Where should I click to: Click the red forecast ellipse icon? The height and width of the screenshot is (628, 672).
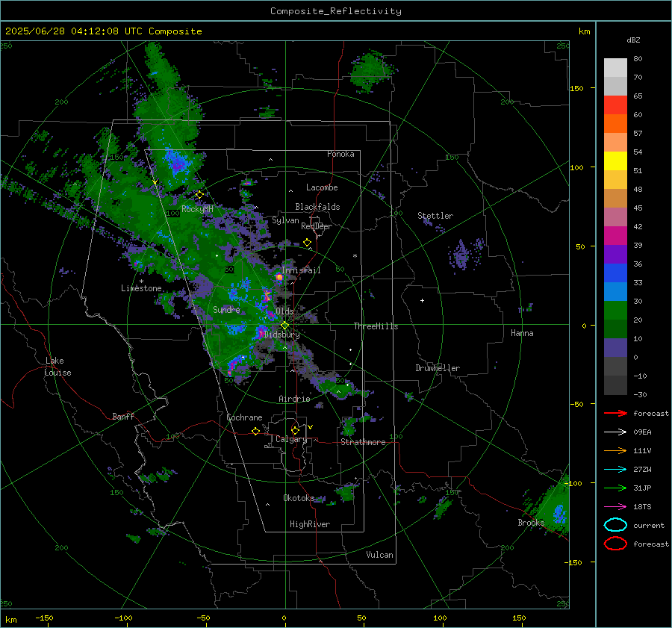pyautogui.click(x=615, y=544)
